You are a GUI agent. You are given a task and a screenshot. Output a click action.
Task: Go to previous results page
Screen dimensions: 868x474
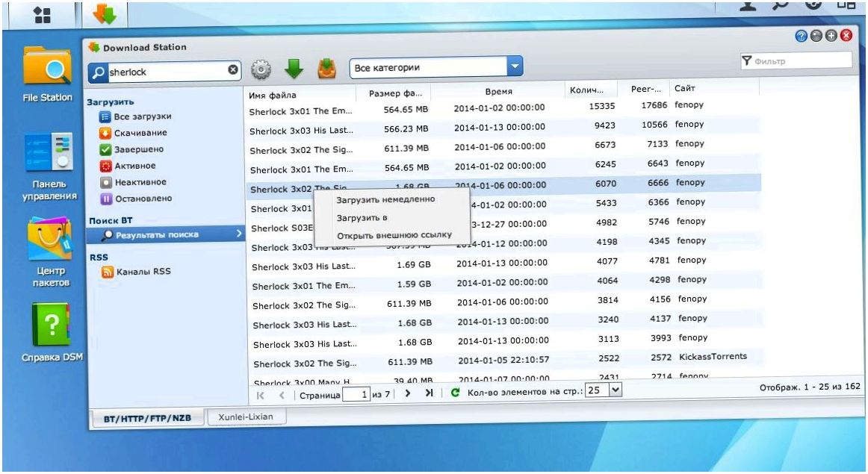(282, 395)
